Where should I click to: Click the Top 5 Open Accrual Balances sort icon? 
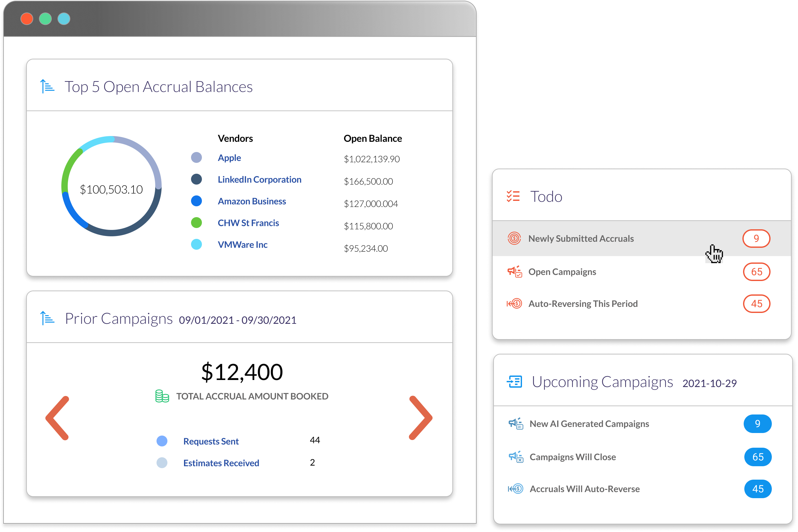click(x=47, y=86)
